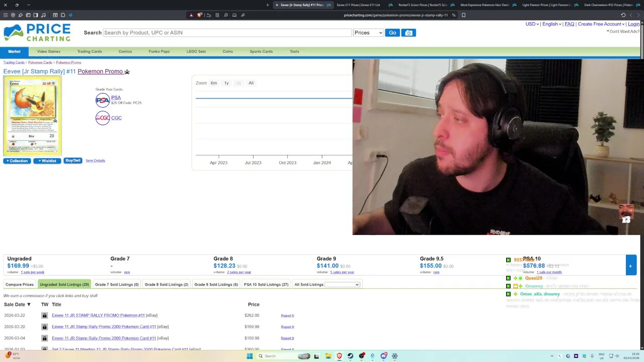Switch to Compare Prices tab
Image resolution: width=644 pixels, height=362 pixels.
pyautogui.click(x=20, y=285)
